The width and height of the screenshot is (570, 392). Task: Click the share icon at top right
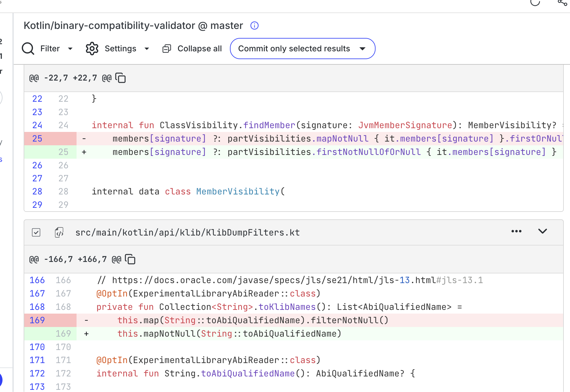click(563, 2)
